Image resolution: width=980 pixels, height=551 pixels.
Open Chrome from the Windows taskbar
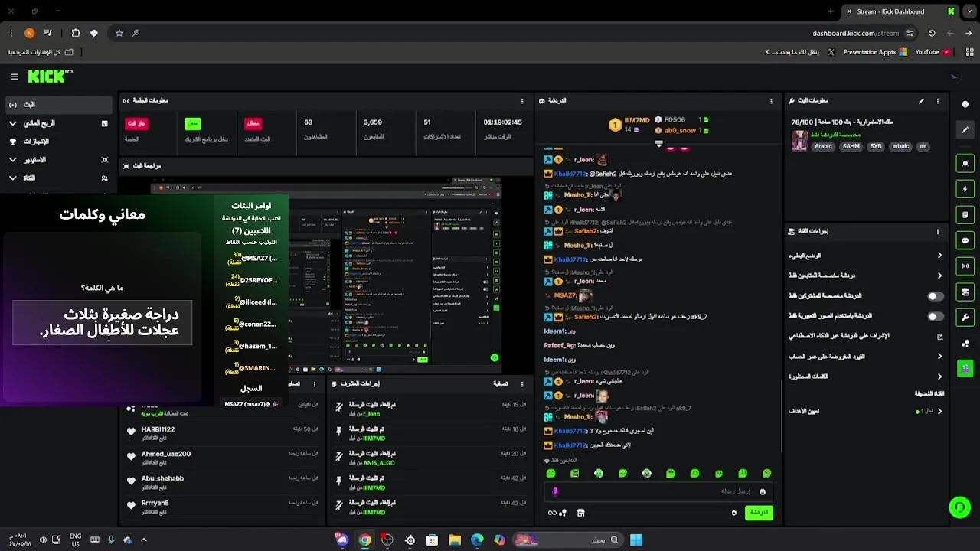[x=364, y=540]
